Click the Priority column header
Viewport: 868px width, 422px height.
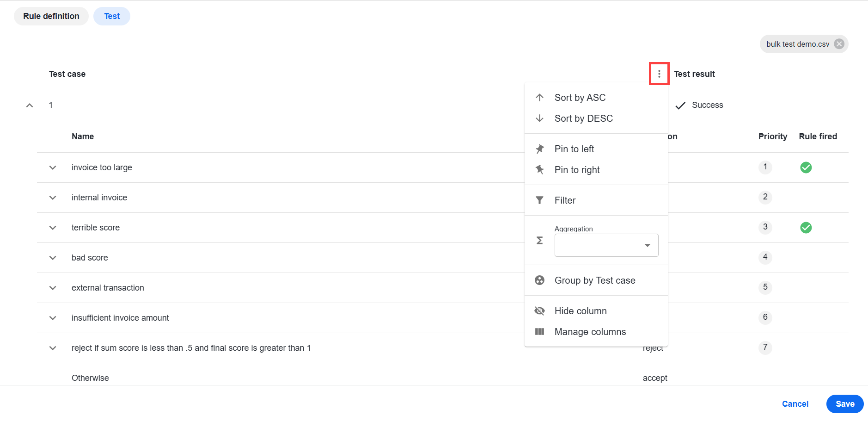tap(773, 137)
